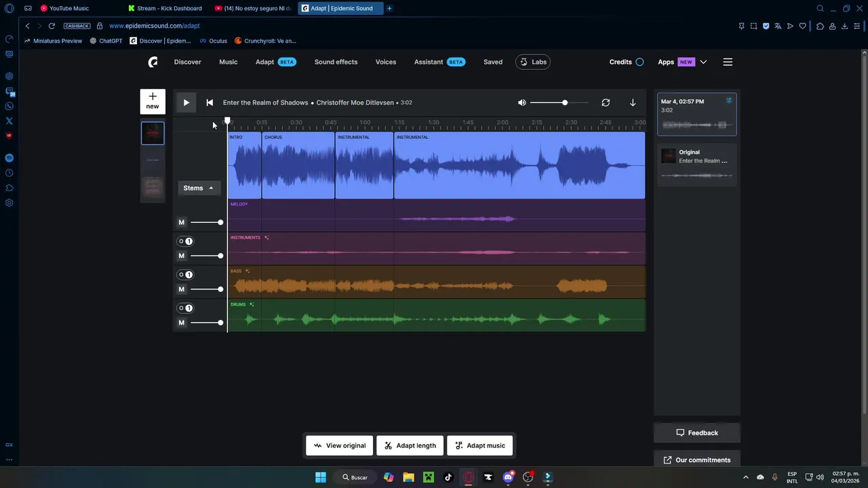Open browser extensions cube icon
Screen dimensions: 868x488
820,26
